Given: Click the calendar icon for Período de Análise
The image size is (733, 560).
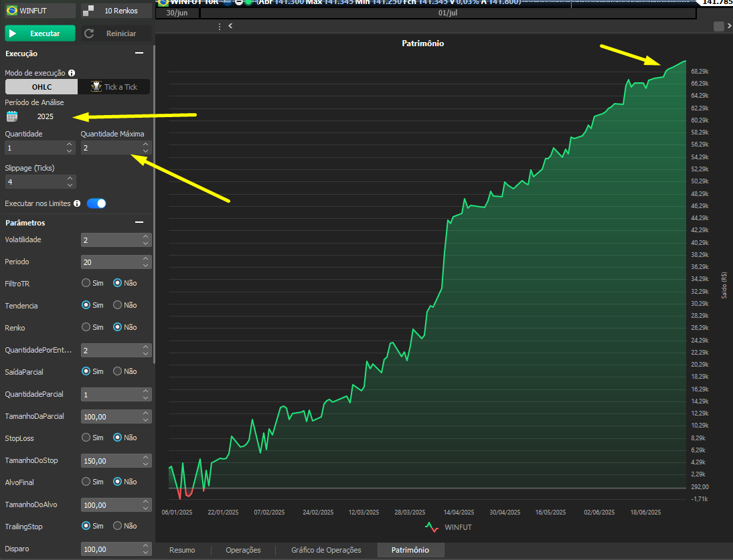Looking at the screenshot, I should [12, 116].
